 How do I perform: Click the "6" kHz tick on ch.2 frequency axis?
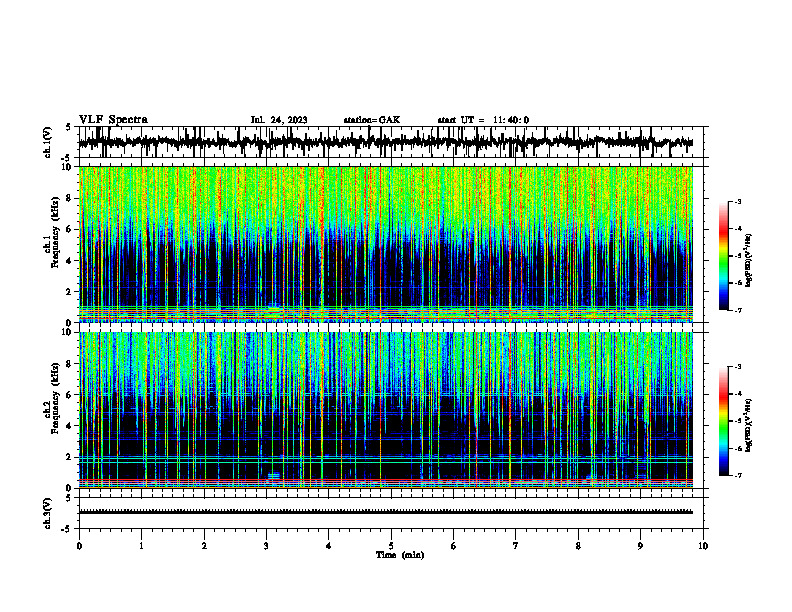pyautogui.click(x=70, y=395)
